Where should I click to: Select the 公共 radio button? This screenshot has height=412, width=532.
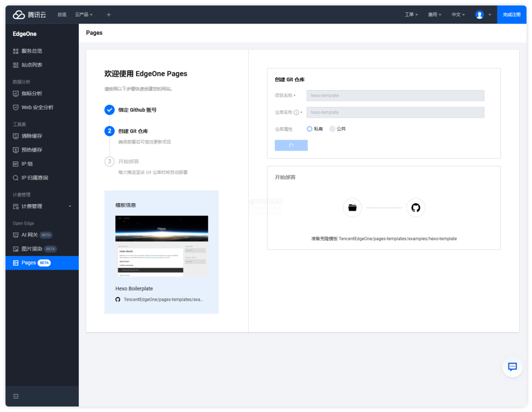[332, 129]
